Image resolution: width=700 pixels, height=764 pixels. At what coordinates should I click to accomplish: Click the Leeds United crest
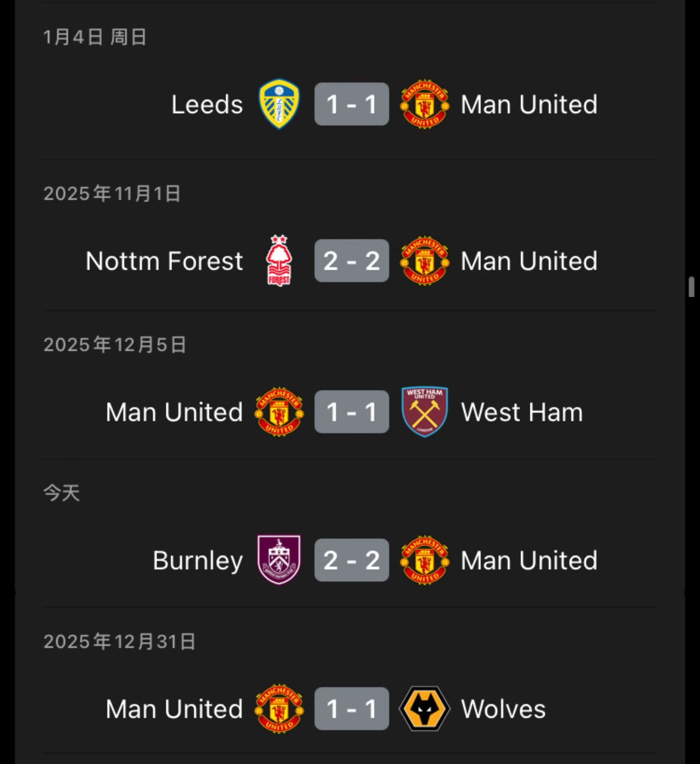(x=279, y=104)
